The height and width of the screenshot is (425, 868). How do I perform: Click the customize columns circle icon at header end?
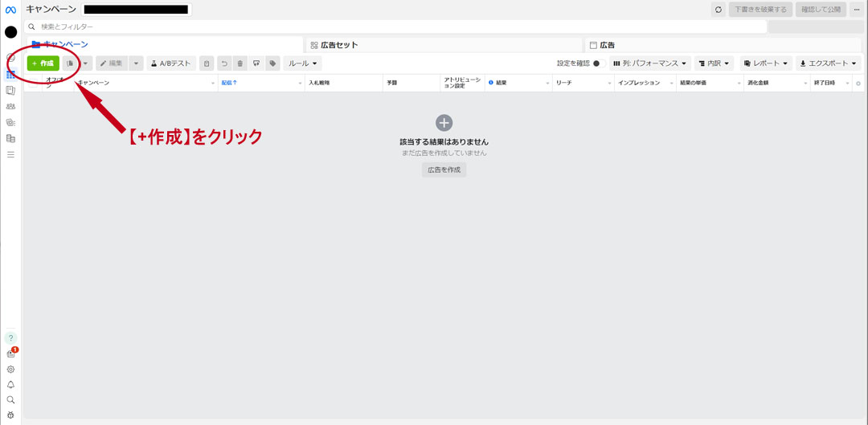pyautogui.click(x=858, y=84)
